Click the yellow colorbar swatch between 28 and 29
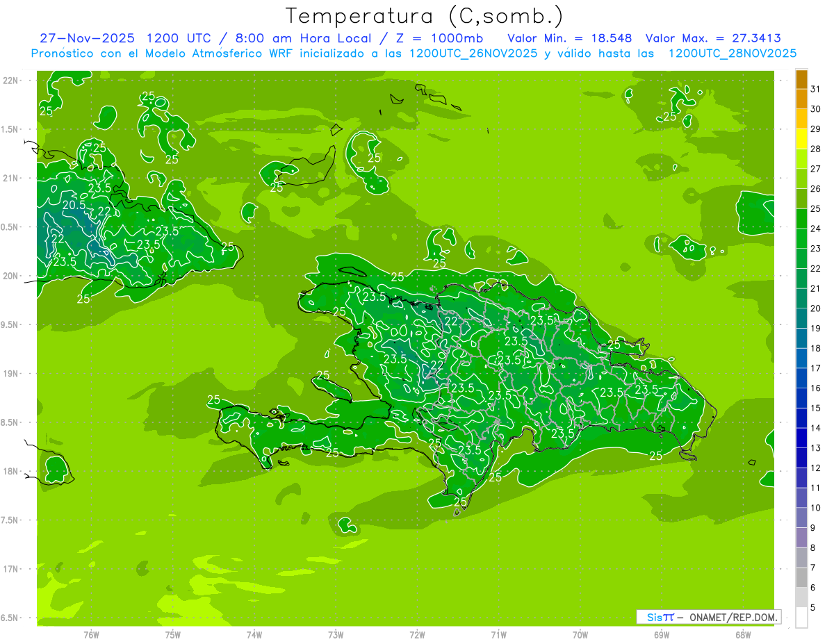Image resolution: width=834 pixels, height=644 pixels. (801, 140)
